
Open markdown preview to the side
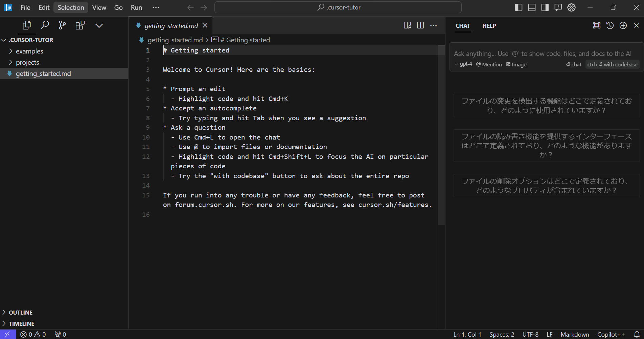click(x=407, y=25)
